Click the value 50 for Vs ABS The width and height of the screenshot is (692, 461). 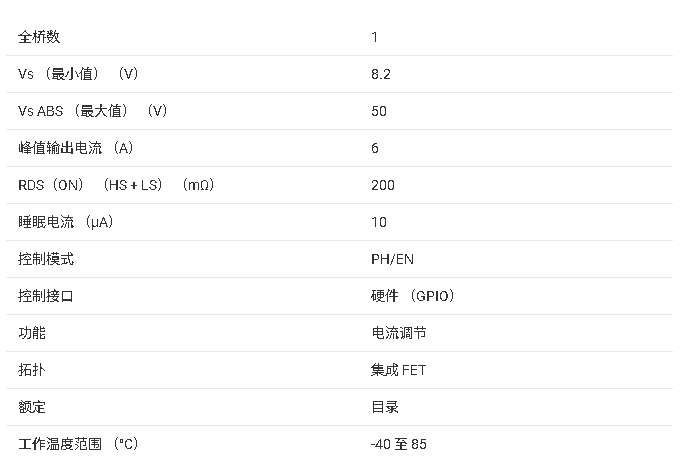click(379, 111)
